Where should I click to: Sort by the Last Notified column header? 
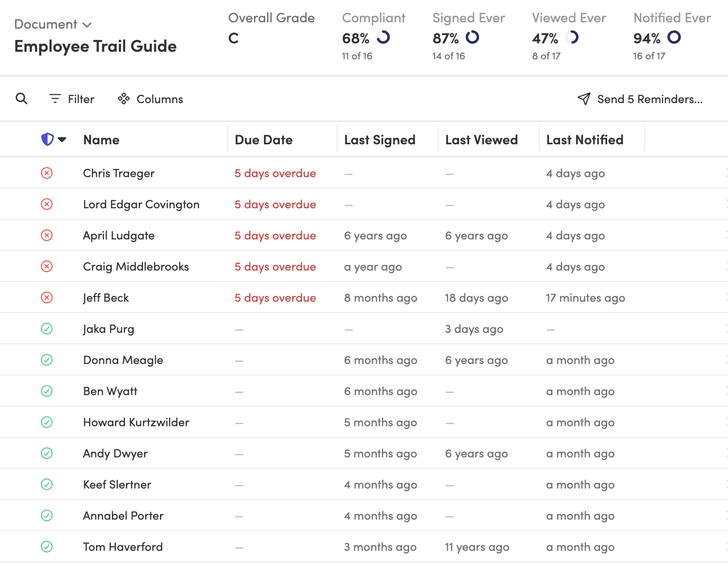(x=584, y=140)
